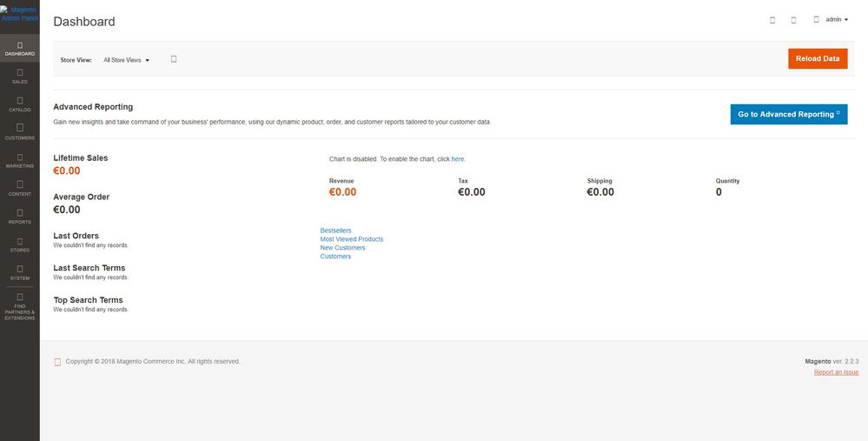Viewport: 868px width, 441px height.
Task: Click the Magento Admin Panel logo
Action: point(19,14)
